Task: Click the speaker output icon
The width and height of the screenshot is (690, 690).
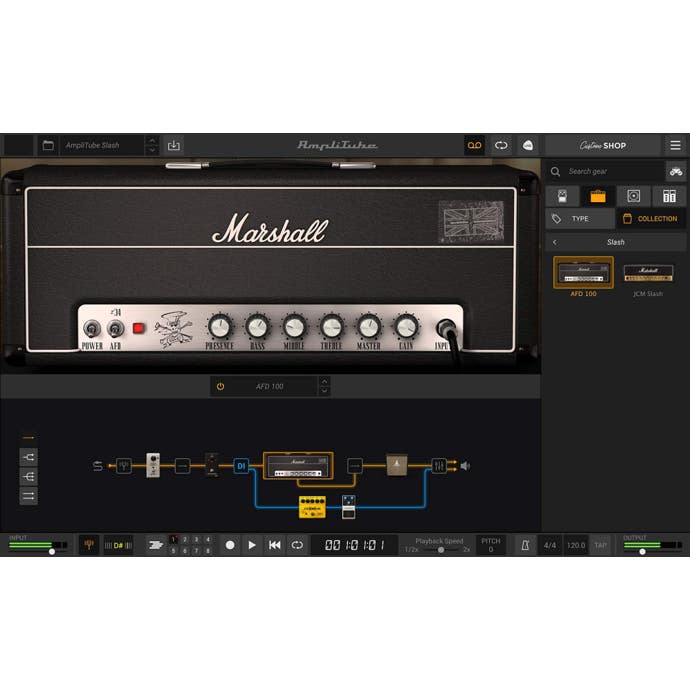Action: pos(465,466)
